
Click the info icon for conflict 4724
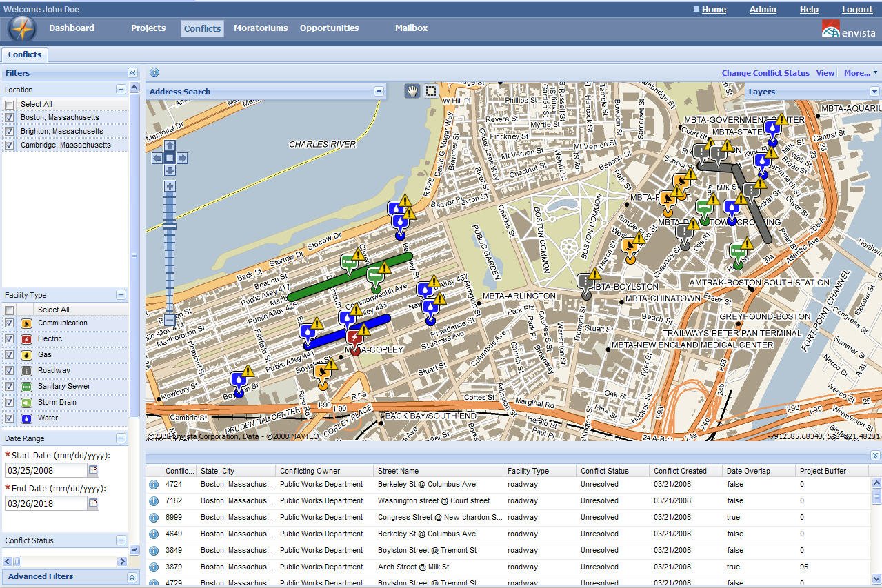pos(154,485)
